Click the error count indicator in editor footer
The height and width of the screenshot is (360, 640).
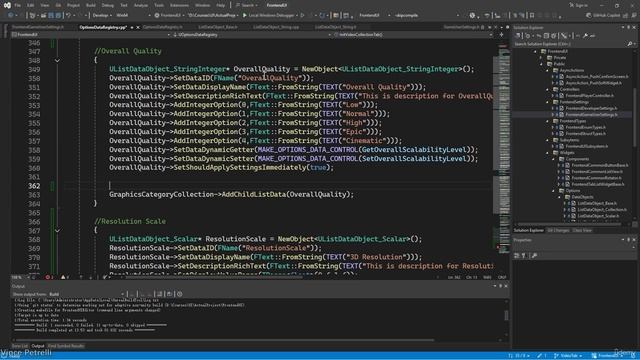point(49,277)
